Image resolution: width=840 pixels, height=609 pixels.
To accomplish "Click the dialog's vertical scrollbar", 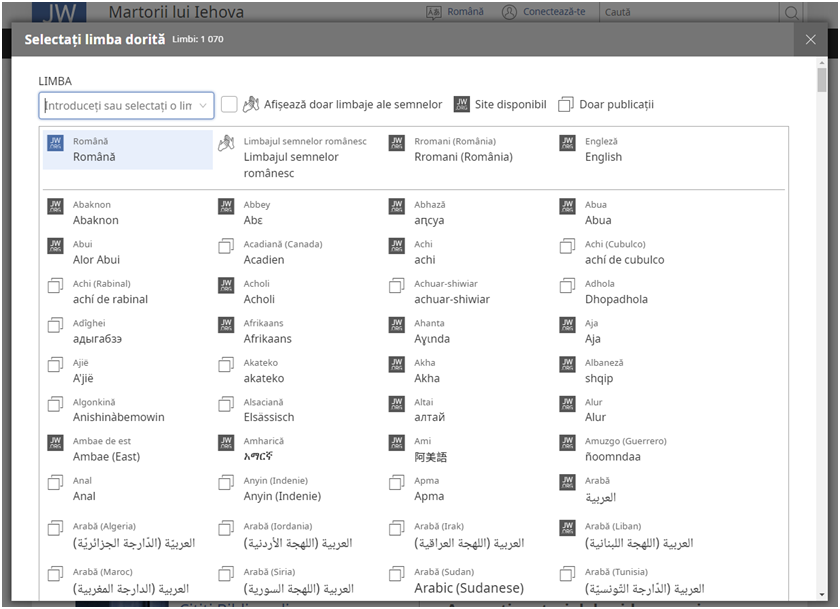I will 821,300.
